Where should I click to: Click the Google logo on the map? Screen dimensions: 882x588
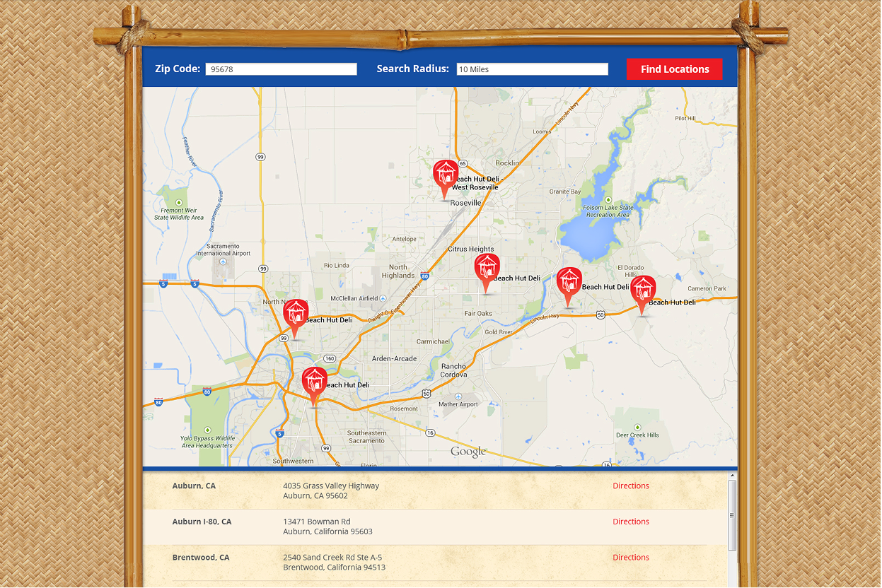(x=468, y=452)
